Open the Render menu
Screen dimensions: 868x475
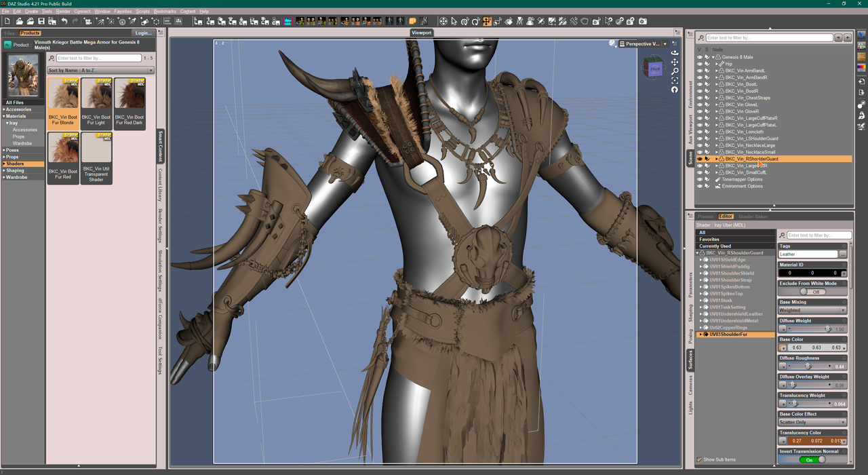click(63, 12)
